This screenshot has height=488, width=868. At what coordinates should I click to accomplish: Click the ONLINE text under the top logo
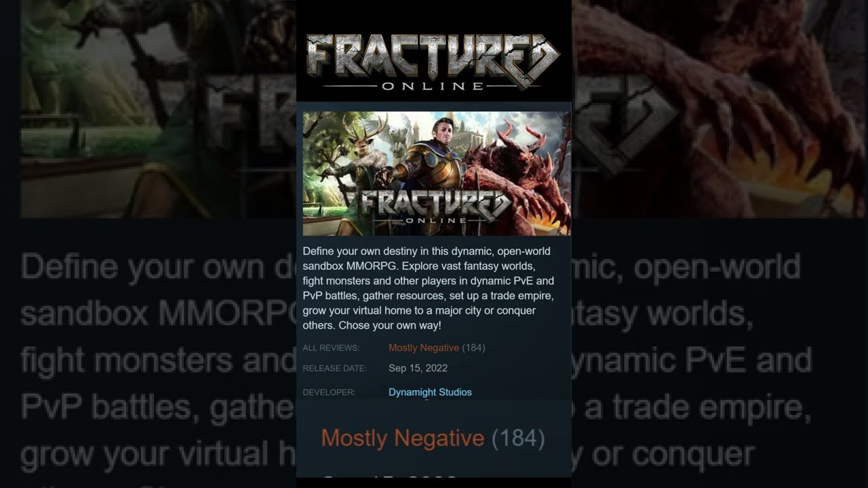(x=433, y=86)
